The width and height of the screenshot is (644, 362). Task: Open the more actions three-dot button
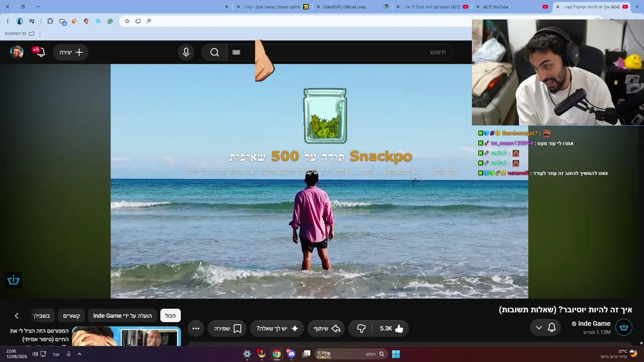point(196,328)
